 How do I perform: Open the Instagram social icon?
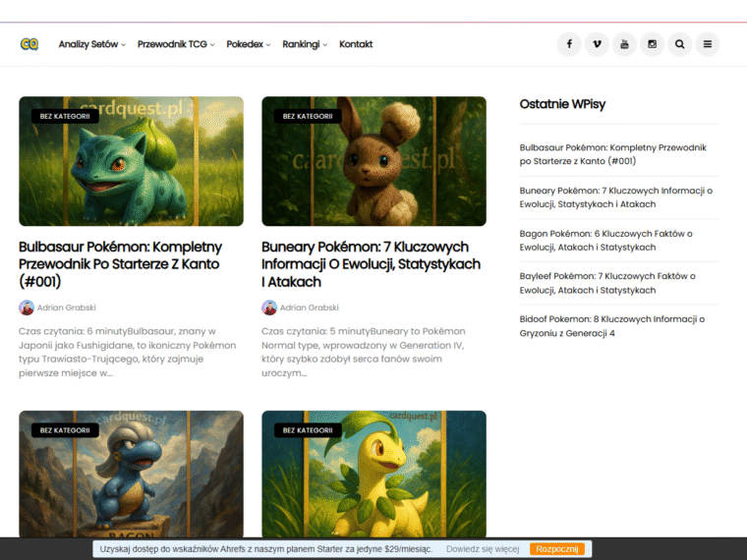[x=652, y=44]
